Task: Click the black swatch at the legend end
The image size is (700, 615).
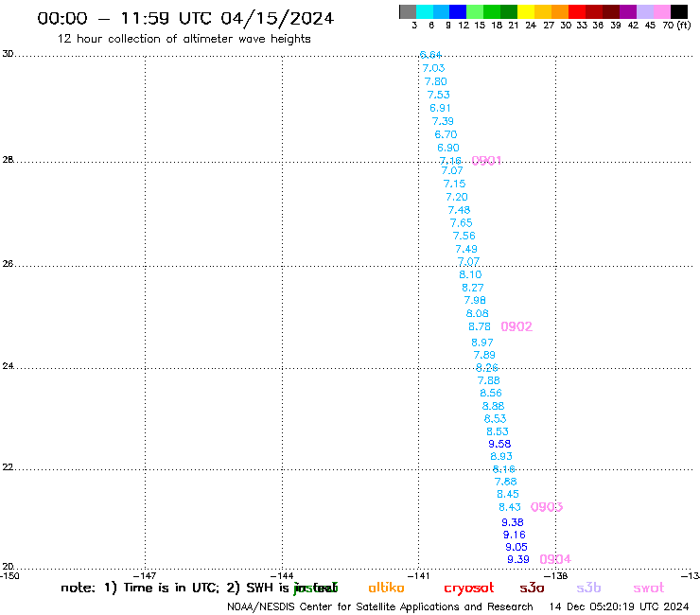Action: pyautogui.click(x=679, y=11)
